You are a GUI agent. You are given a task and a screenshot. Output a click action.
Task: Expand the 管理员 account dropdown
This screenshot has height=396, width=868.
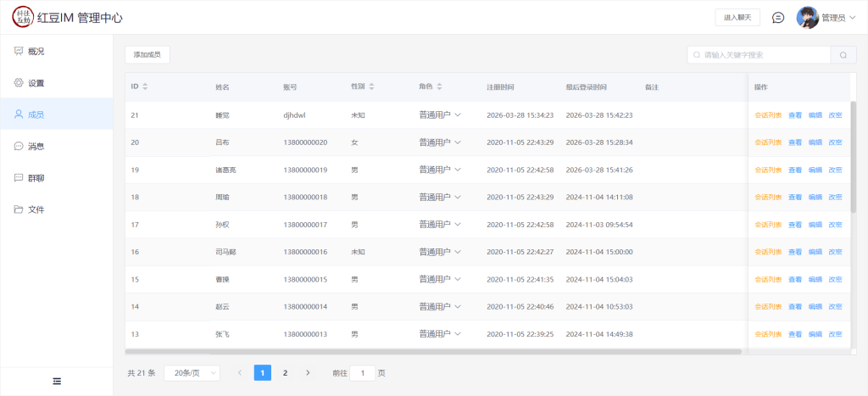pos(838,18)
